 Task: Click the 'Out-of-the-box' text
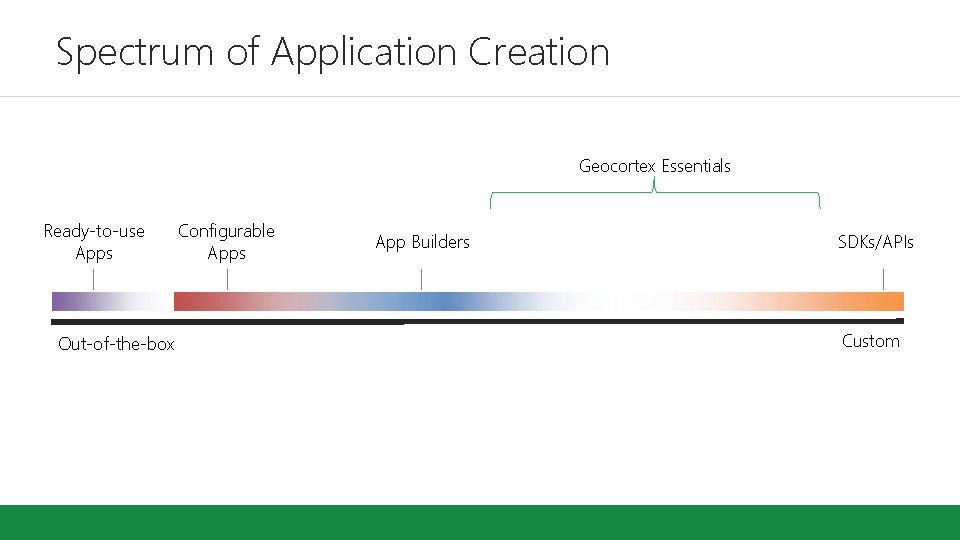[x=116, y=344]
